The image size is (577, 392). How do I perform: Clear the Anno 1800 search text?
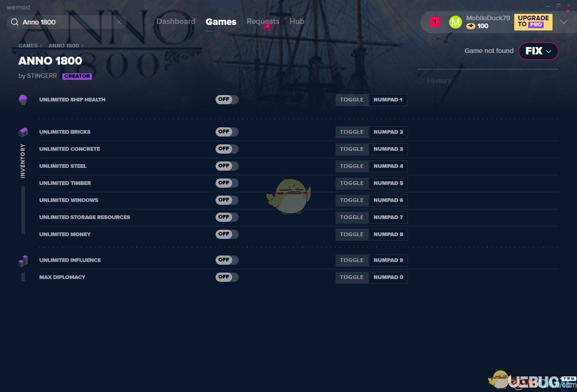(119, 22)
